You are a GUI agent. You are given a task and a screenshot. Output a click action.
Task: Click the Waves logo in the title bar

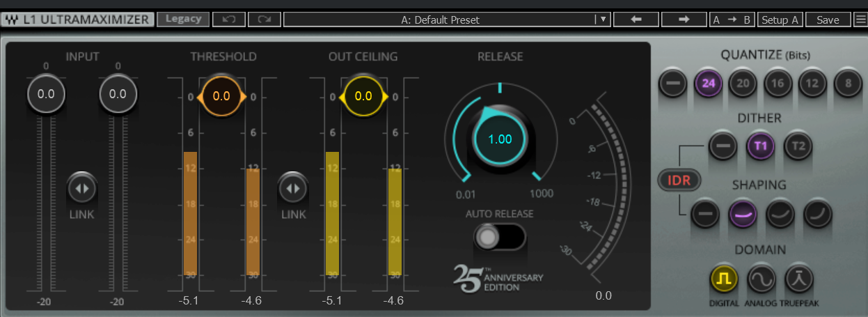tap(12, 20)
